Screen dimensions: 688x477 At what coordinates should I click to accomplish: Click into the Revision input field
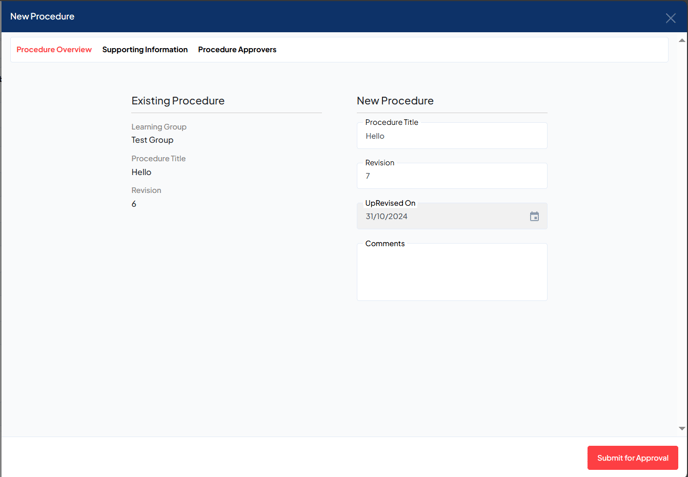click(x=452, y=176)
